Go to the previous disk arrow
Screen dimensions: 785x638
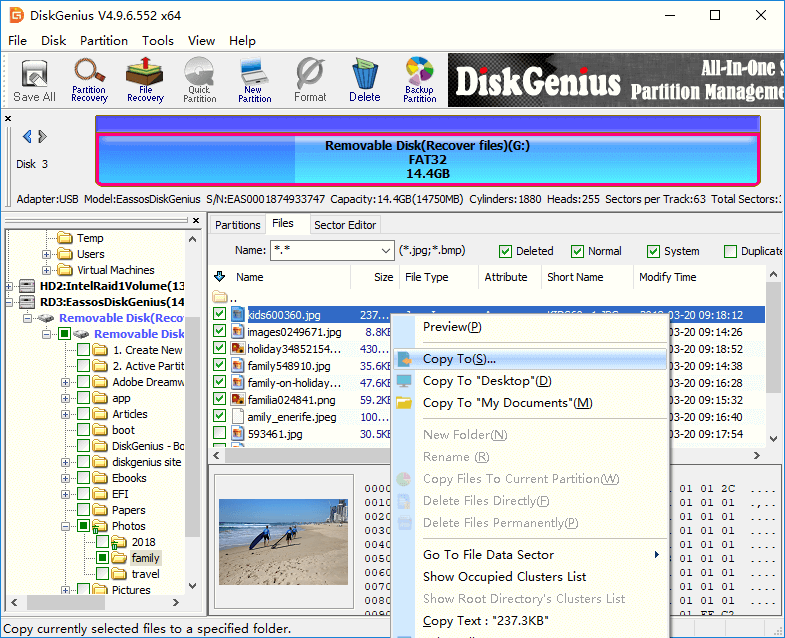pyautogui.click(x=27, y=137)
